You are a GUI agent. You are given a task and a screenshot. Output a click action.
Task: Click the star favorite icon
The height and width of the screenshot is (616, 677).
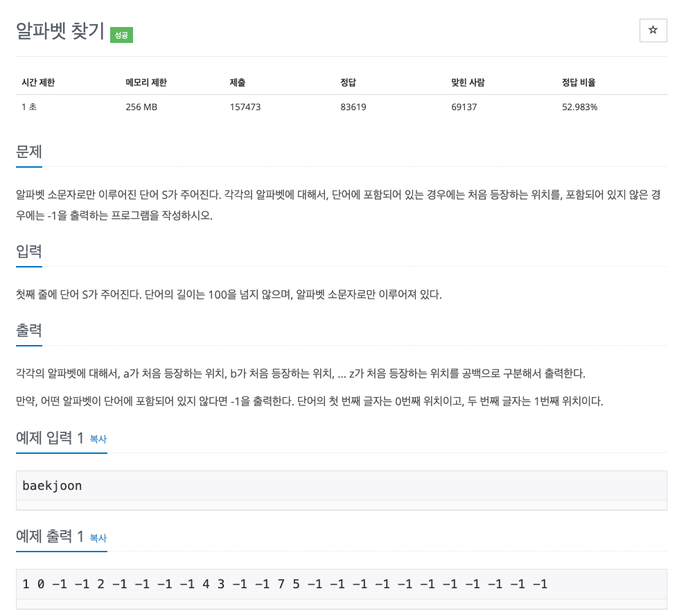point(653,30)
